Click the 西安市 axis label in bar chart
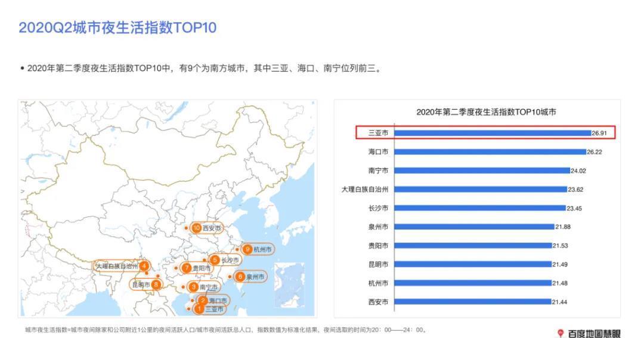644x338 pixels. [378, 302]
